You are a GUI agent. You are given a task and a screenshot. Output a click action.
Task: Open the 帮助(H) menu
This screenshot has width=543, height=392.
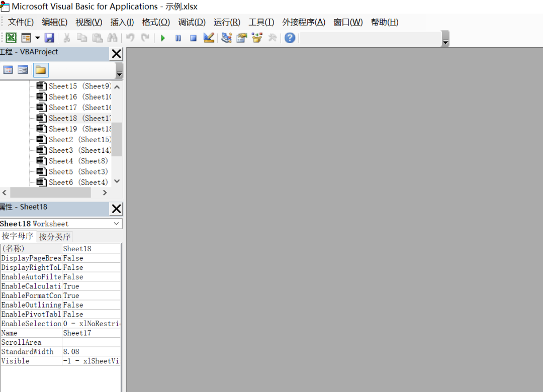pos(385,22)
